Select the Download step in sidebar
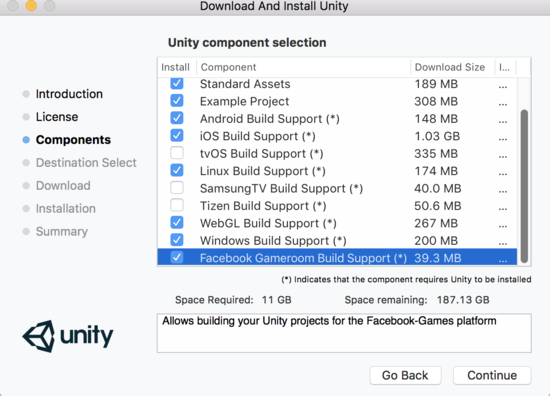550x396 pixels. click(x=63, y=186)
